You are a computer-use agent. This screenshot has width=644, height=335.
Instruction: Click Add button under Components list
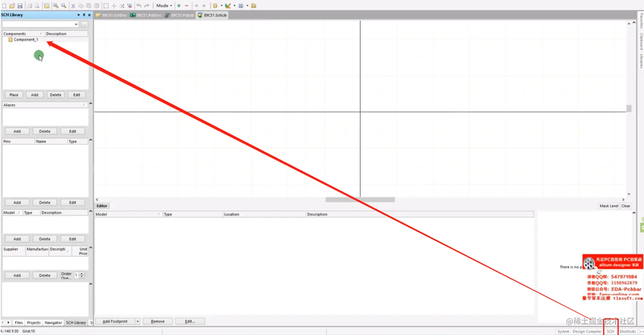pos(34,95)
